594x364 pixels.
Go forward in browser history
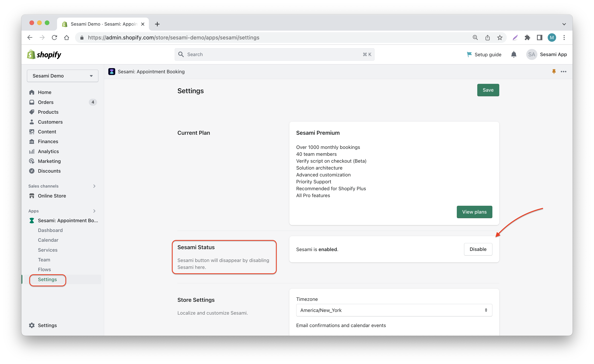tap(42, 38)
